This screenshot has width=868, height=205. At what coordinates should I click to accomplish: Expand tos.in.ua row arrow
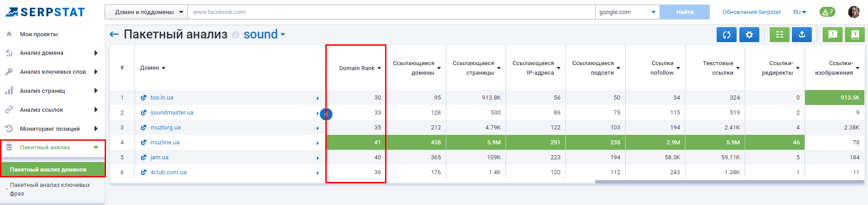(318, 98)
